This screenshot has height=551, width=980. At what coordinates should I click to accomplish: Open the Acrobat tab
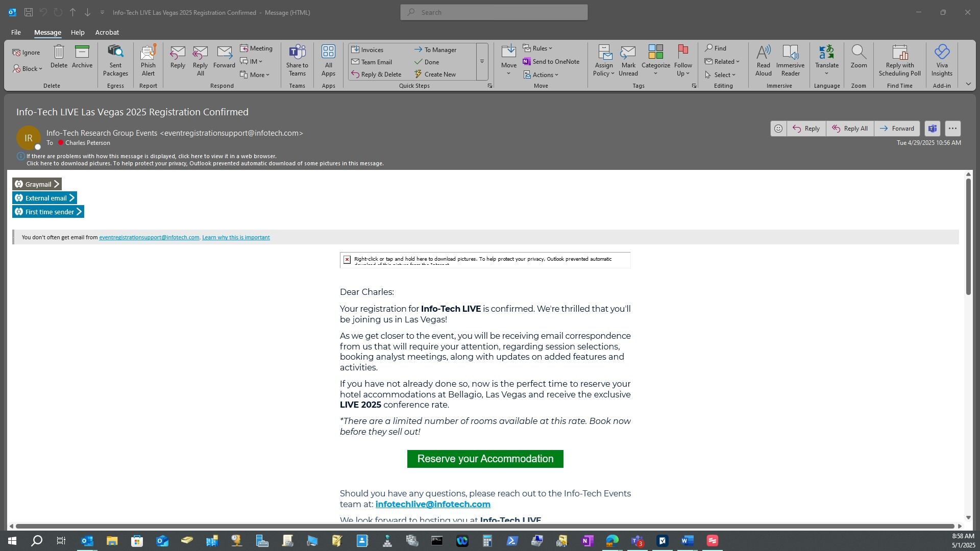[107, 32]
